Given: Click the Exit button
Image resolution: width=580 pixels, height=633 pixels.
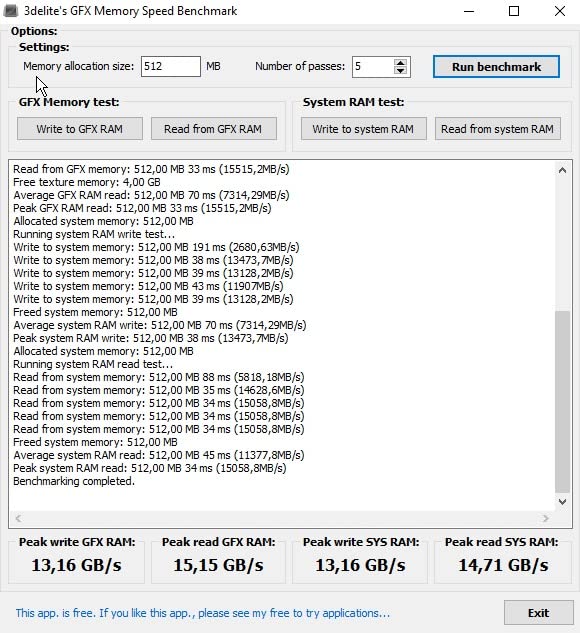Looking at the screenshot, I should point(538,613).
